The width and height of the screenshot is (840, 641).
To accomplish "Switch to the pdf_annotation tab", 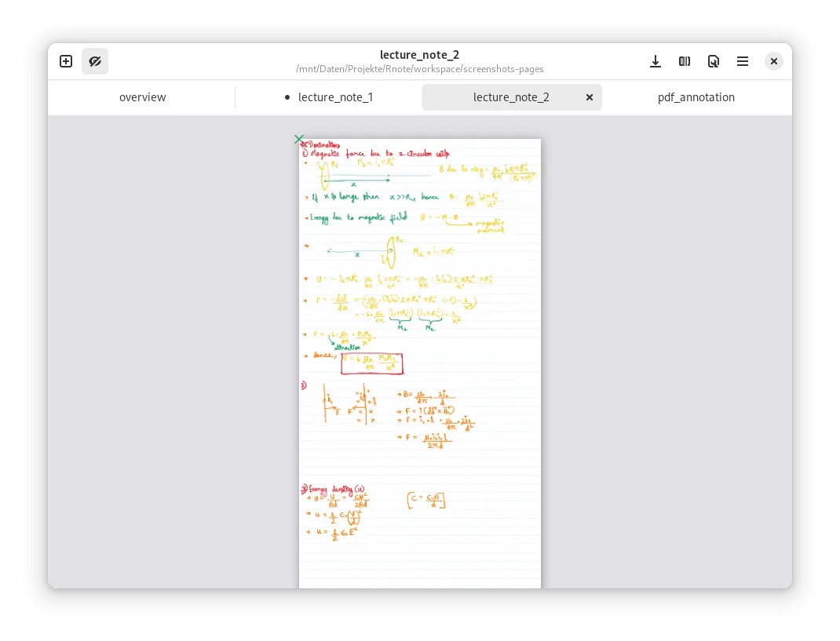I will tap(696, 97).
